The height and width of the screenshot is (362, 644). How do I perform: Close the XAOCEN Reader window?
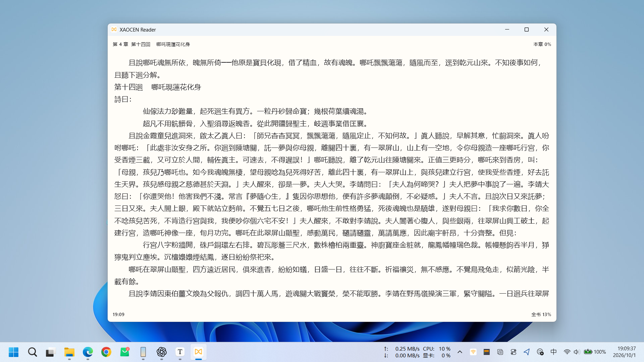click(546, 29)
